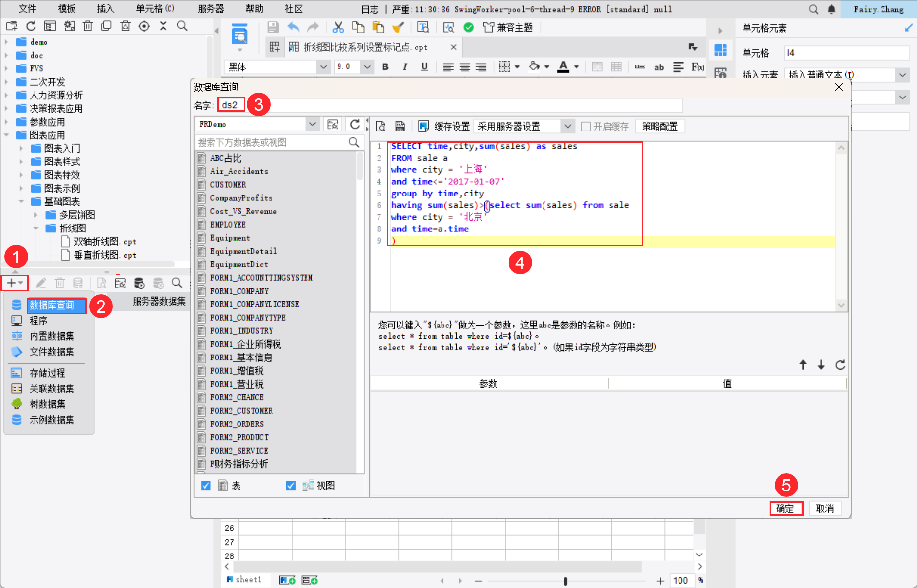Click the Bold formatting icon

(x=385, y=67)
